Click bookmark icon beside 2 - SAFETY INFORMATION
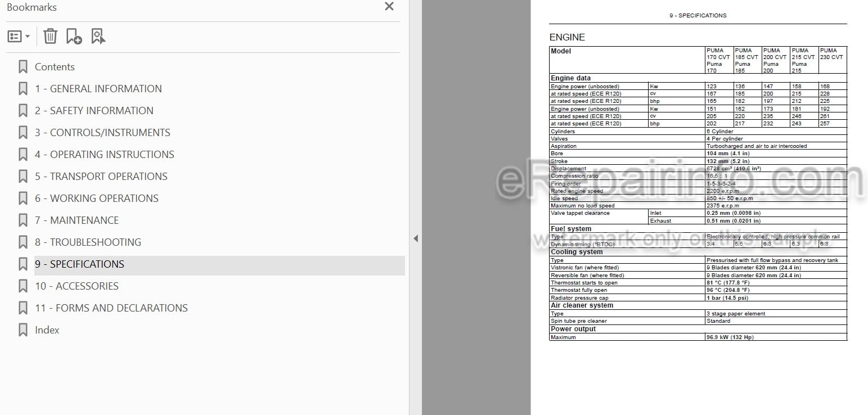The height and width of the screenshot is (415, 868). 23,111
